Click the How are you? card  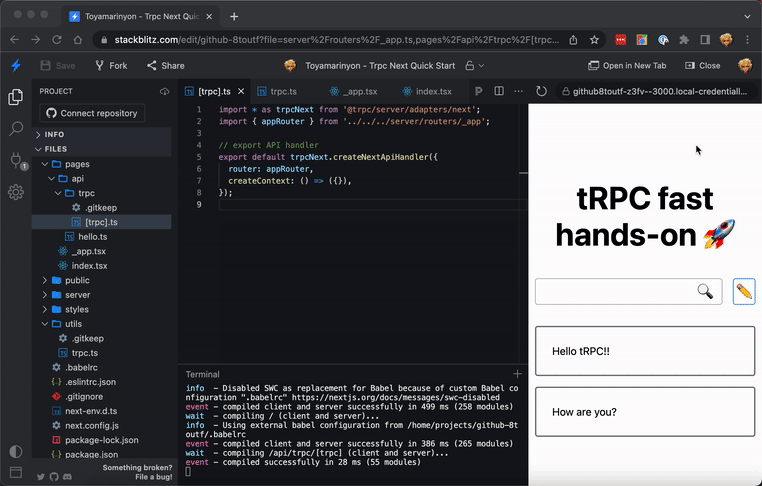pyautogui.click(x=645, y=412)
